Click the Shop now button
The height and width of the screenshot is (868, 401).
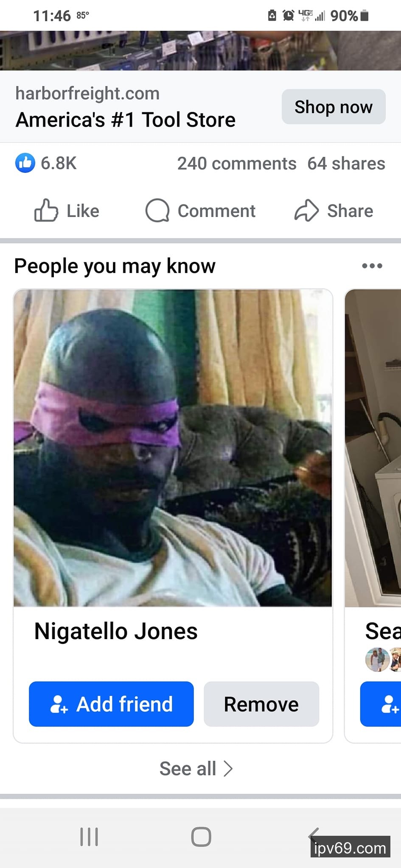point(334,107)
